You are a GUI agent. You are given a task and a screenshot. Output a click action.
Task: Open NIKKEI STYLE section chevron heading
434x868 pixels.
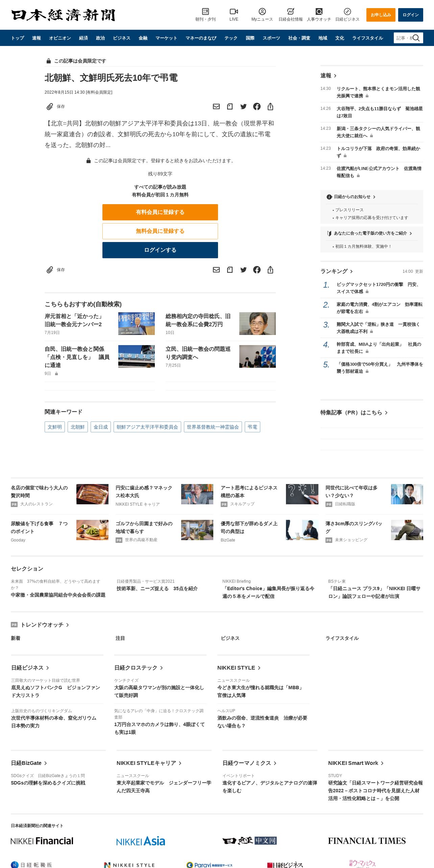(239, 668)
